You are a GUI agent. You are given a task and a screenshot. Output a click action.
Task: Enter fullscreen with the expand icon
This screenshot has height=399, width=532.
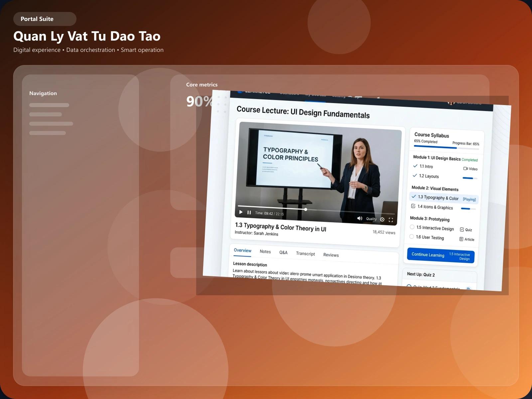coord(391,220)
